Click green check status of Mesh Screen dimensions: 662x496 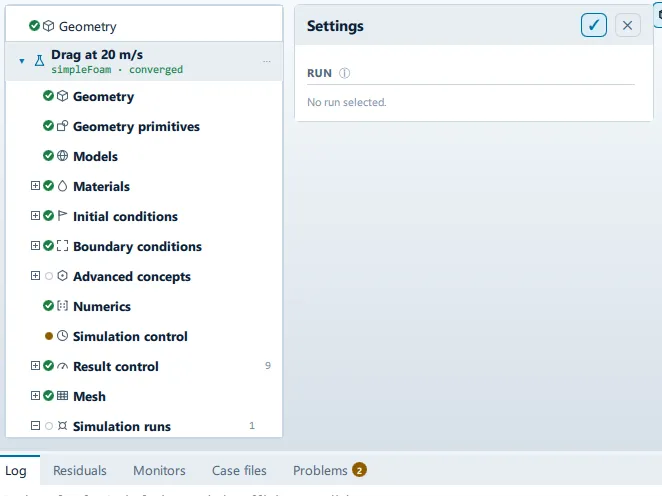click(x=49, y=396)
